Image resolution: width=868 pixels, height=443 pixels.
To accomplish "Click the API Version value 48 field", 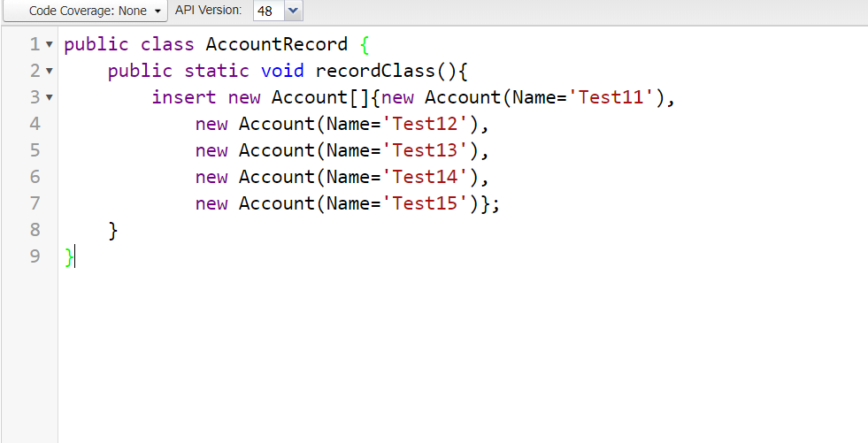I will pyautogui.click(x=269, y=11).
